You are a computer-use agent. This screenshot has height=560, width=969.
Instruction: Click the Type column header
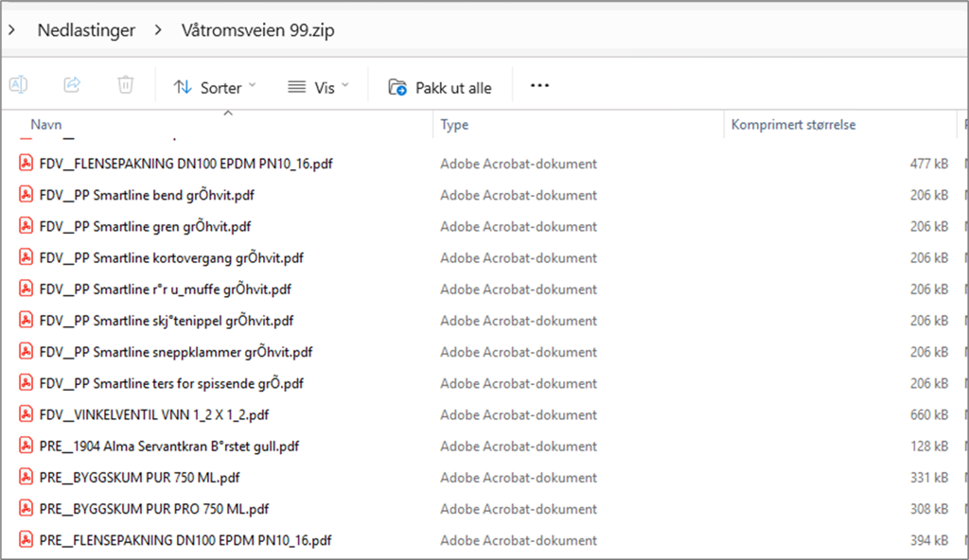click(454, 125)
